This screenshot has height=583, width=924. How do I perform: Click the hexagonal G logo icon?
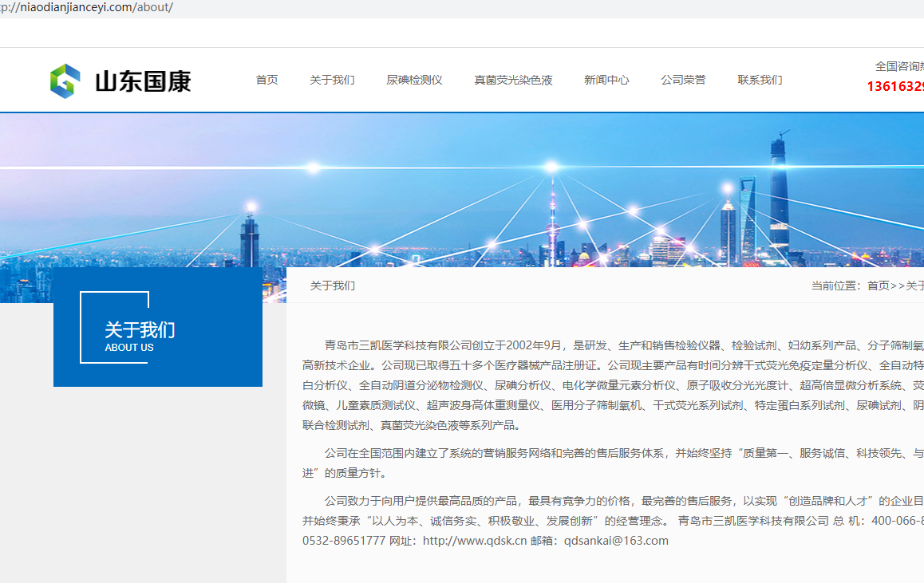[x=65, y=81]
